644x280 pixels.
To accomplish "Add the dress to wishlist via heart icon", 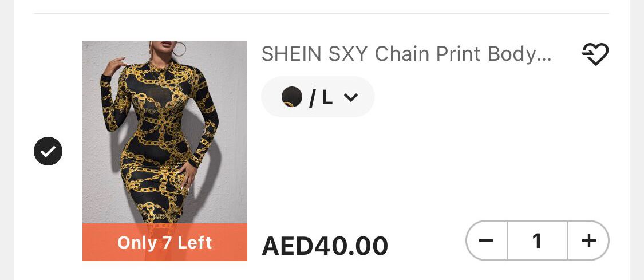I will coord(595,54).
